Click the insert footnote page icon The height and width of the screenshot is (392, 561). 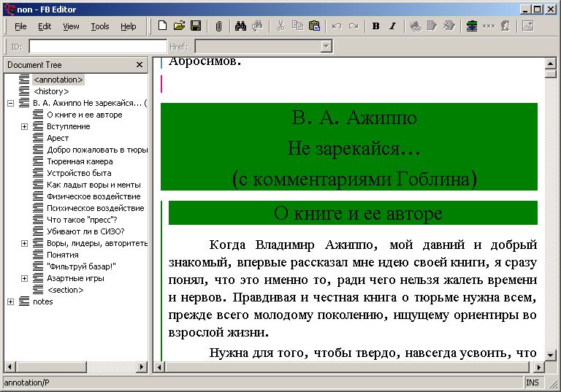pyautogui.click(x=432, y=26)
